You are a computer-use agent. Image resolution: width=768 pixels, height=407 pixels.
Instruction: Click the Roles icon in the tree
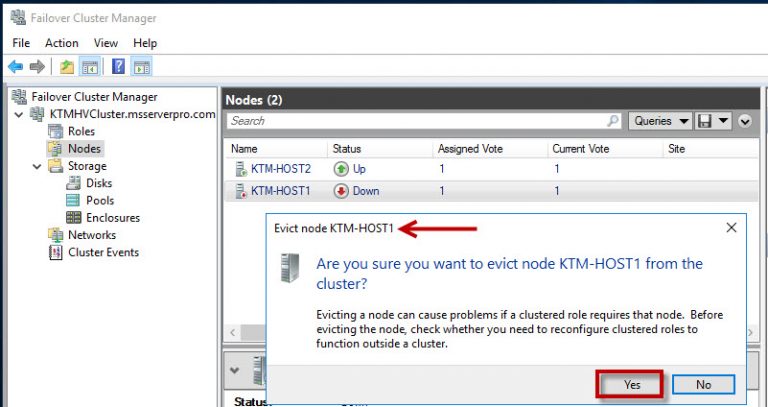click(56, 131)
